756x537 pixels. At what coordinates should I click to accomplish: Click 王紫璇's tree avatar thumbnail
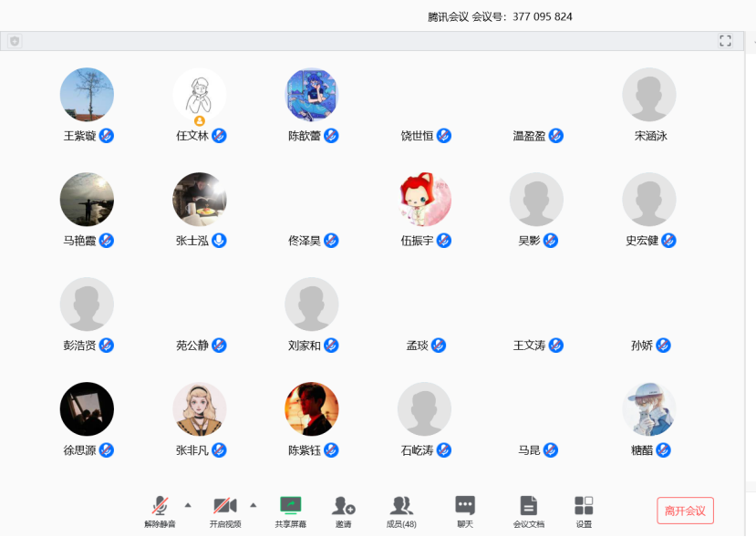pyautogui.click(x=87, y=95)
